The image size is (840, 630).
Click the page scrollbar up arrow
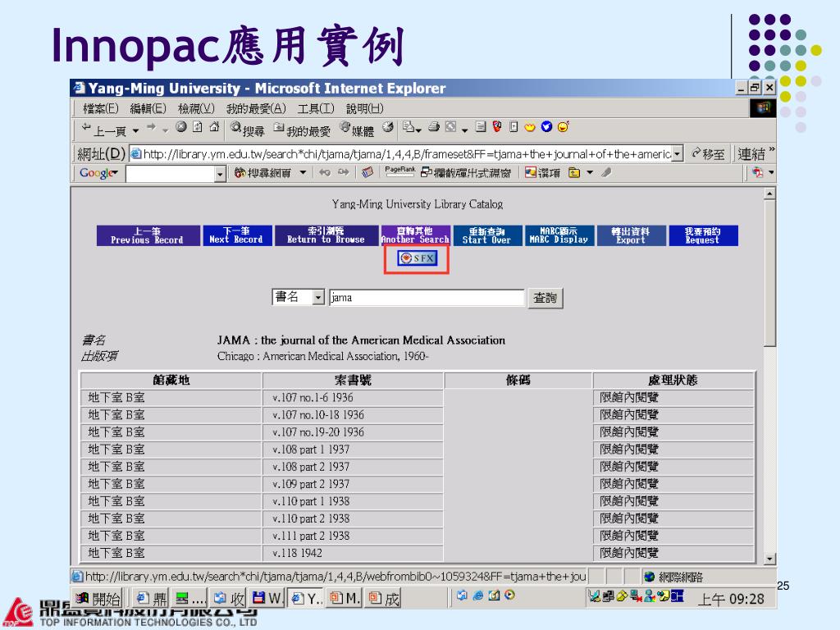click(769, 194)
